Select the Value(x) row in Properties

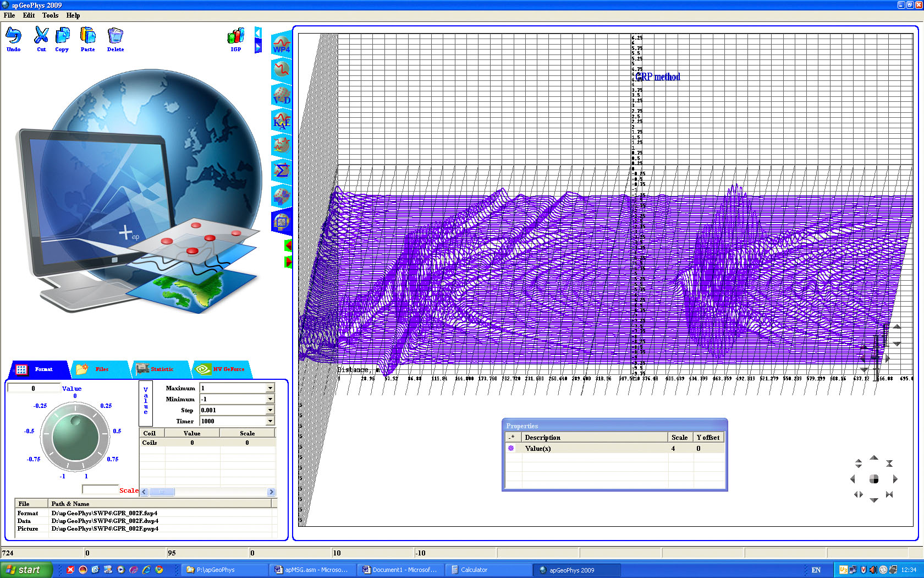[594, 449]
